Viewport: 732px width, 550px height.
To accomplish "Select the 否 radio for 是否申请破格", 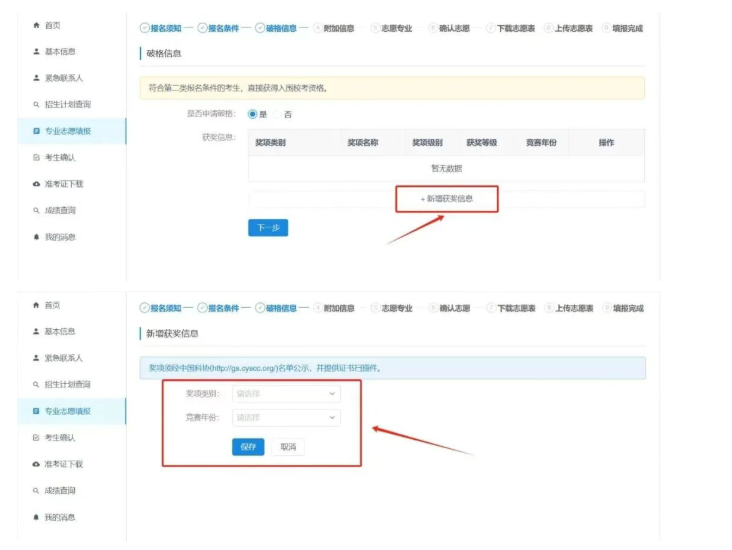I will [x=276, y=114].
